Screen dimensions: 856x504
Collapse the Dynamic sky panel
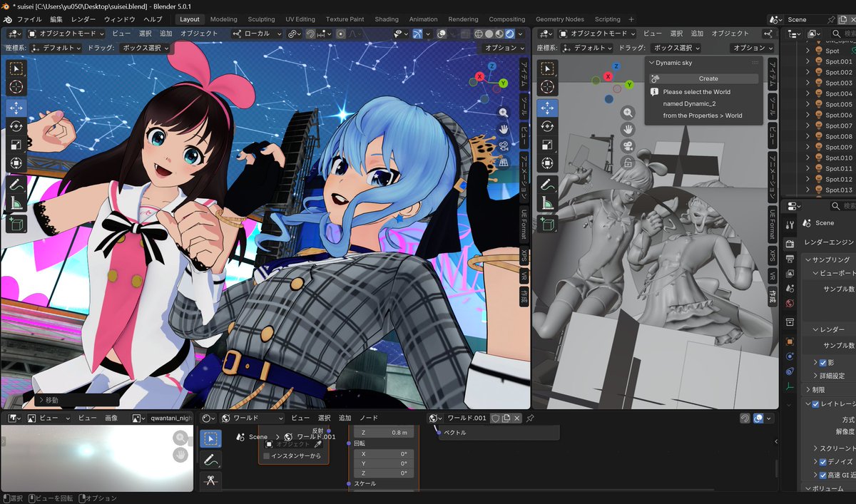click(x=652, y=63)
